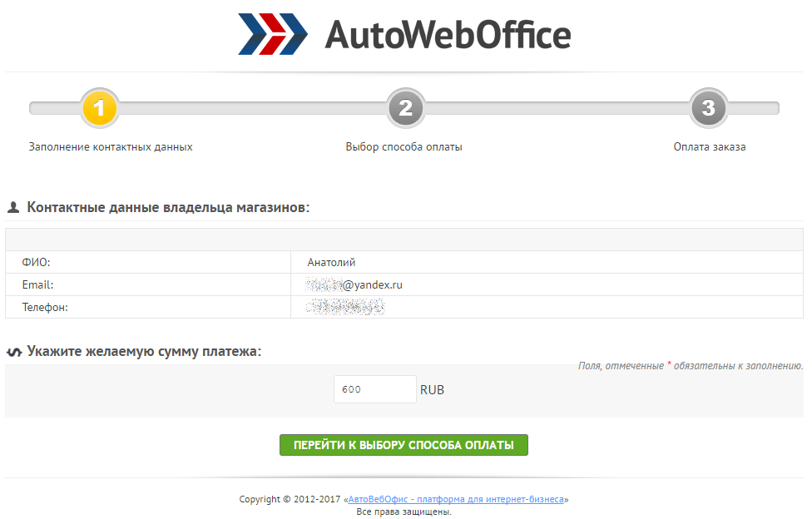Select the 'Оплата заказа' step label
812x519 pixels.
(x=709, y=147)
